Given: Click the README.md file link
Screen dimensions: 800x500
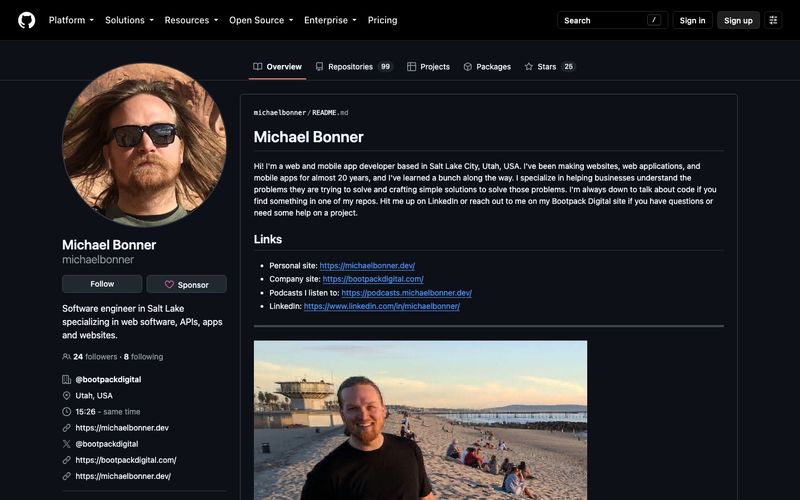Looking at the screenshot, I should point(330,113).
